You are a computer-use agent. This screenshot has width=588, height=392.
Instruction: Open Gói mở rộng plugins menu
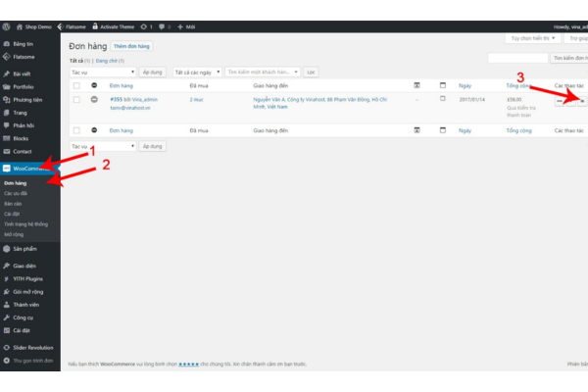30,292
